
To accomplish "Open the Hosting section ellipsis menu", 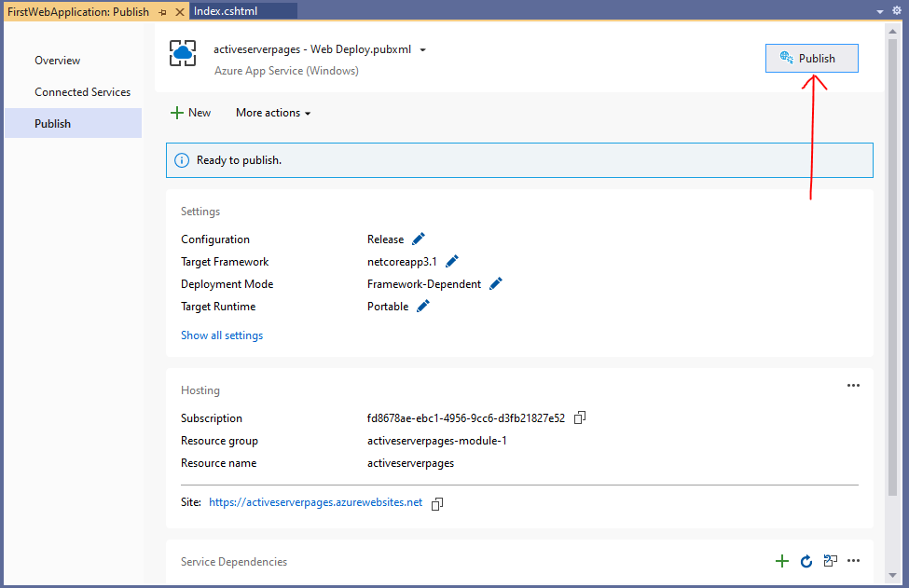I will pyautogui.click(x=853, y=385).
